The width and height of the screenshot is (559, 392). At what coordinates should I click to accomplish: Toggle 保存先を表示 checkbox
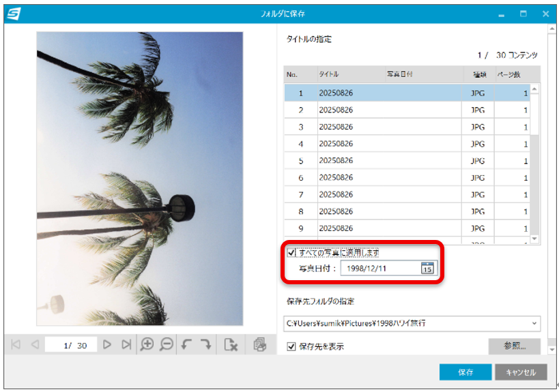[291, 346]
